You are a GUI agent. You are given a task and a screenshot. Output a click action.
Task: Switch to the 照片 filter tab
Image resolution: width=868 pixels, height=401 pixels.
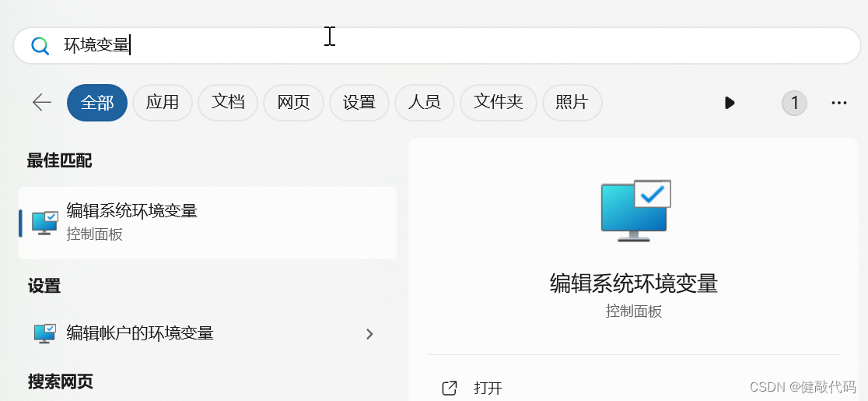pyautogui.click(x=572, y=103)
